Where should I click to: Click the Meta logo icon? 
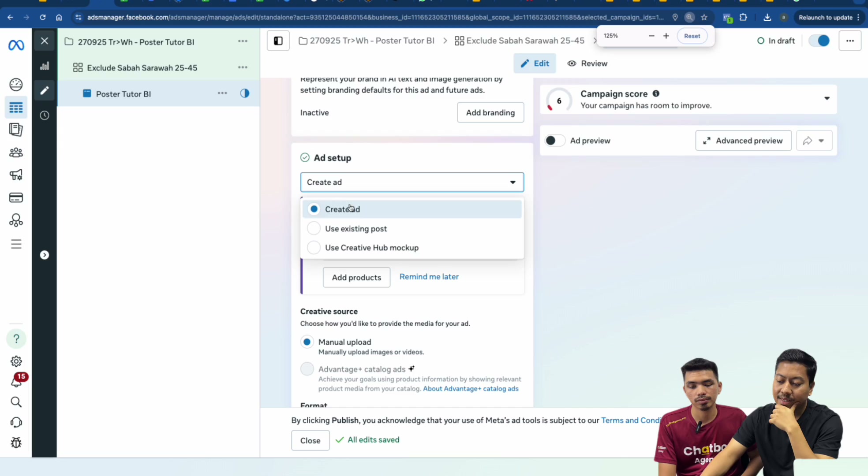coord(16,45)
